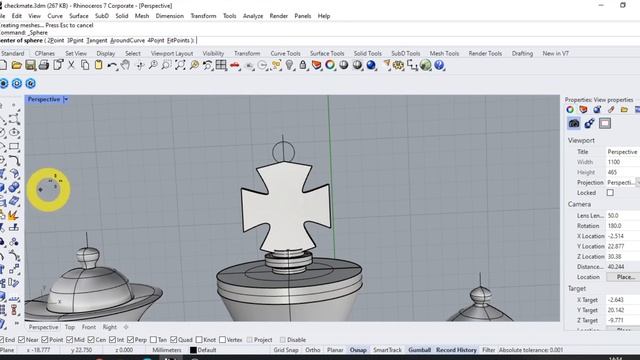Undo the last action with the arrow icon
Image resolution: width=640 pixels, height=360 pixels.
112,65
